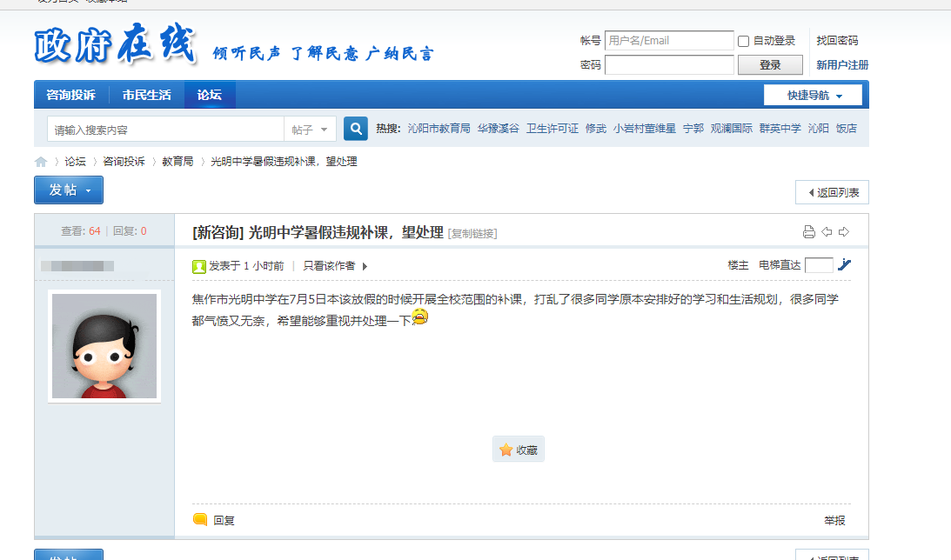Click the 用户名/Email account input field

[669, 41]
